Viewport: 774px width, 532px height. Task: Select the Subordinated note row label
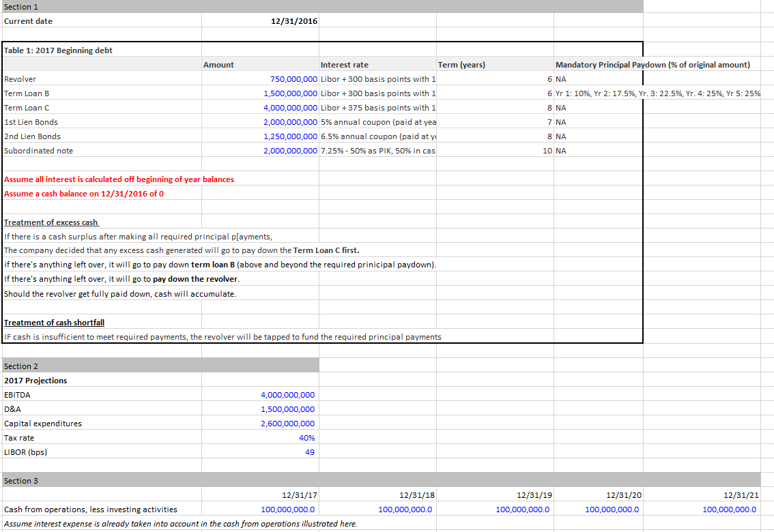pyautogui.click(x=38, y=150)
